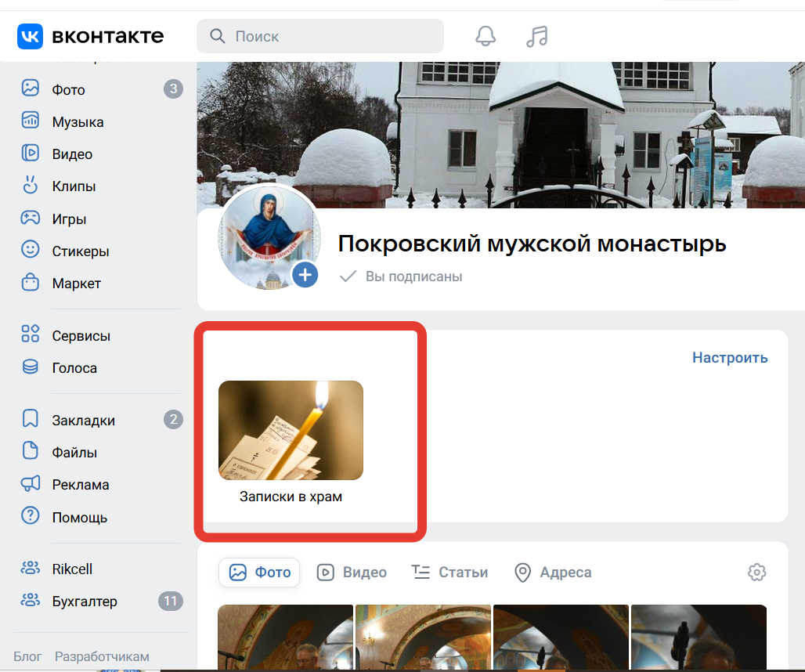Screen dimensions: 805x672
Task: Click the Настроить link
Action: click(x=730, y=358)
